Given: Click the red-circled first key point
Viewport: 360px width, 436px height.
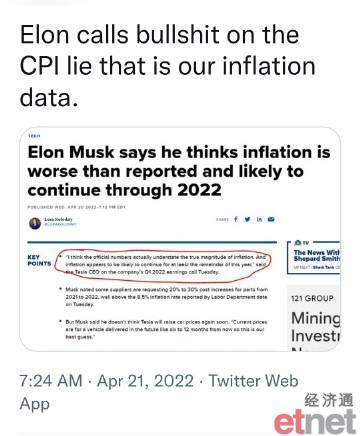Looking at the screenshot, I should (x=165, y=264).
